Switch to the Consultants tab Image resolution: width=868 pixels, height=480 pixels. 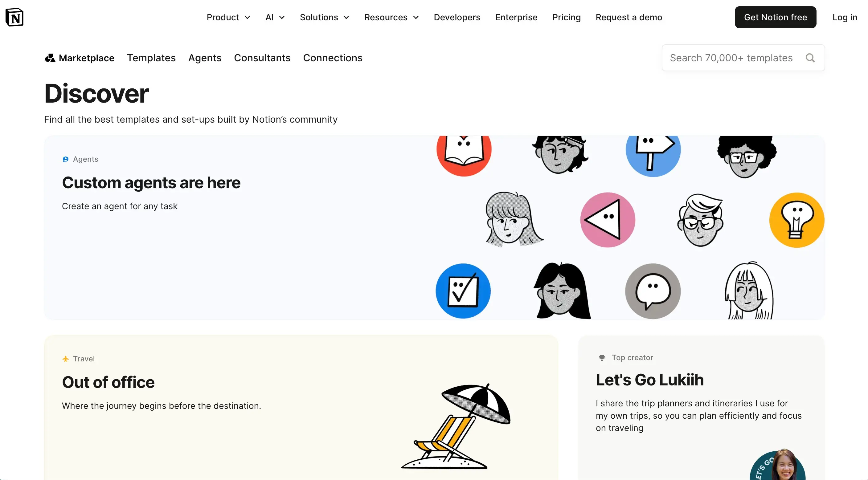tap(262, 58)
